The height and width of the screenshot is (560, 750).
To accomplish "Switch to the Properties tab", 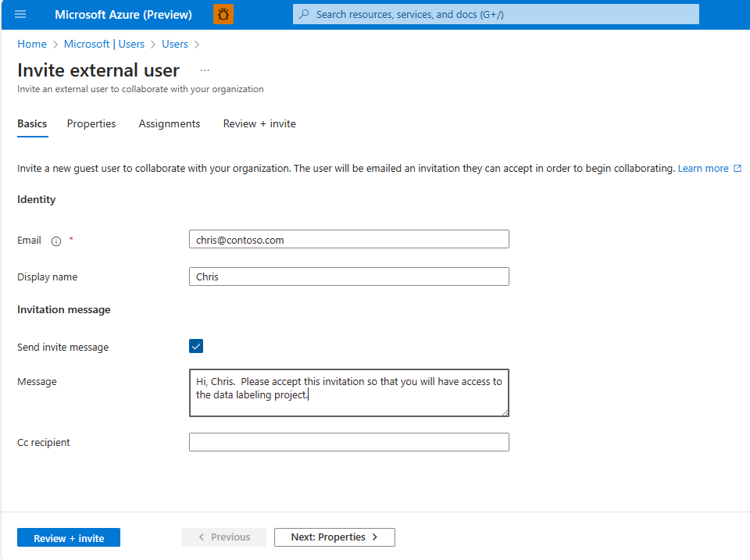I will 91,124.
